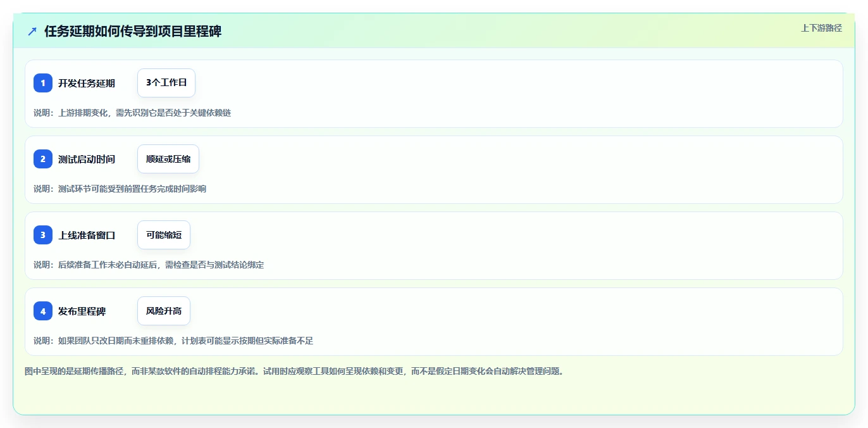Click the title 任务延期如何传导到项目里程碑
This screenshot has width=868, height=428.
[x=133, y=31]
